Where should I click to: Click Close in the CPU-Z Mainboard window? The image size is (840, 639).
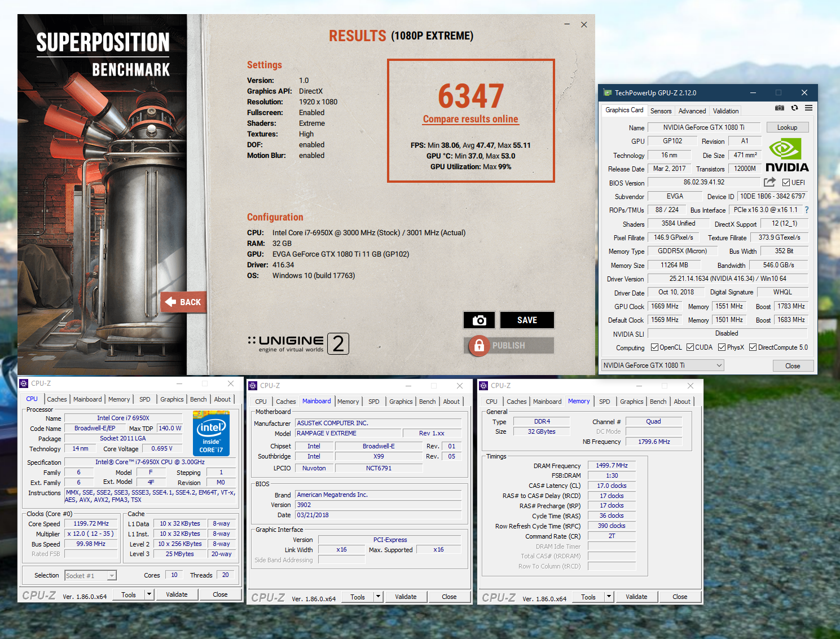[x=449, y=597]
